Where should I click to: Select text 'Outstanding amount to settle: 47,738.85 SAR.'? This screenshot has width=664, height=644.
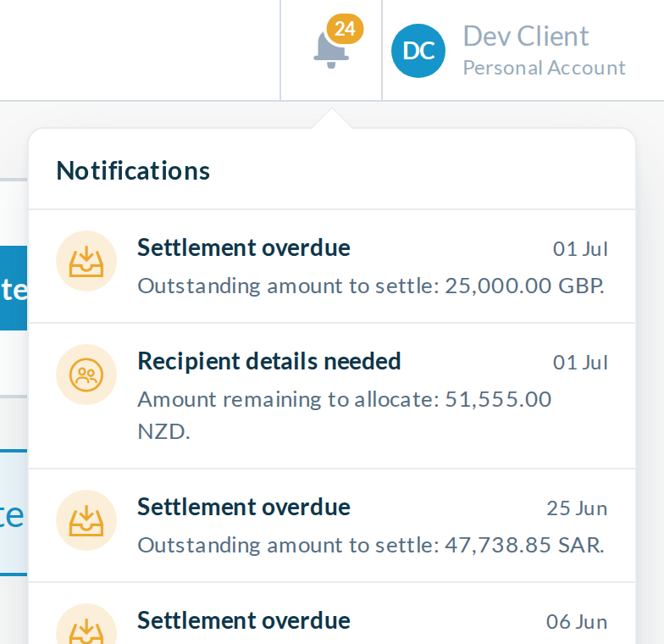coord(371,546)
